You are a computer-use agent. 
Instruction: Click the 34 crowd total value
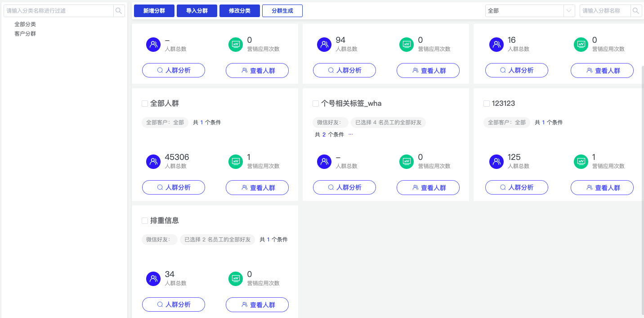[x=170, y=274]
